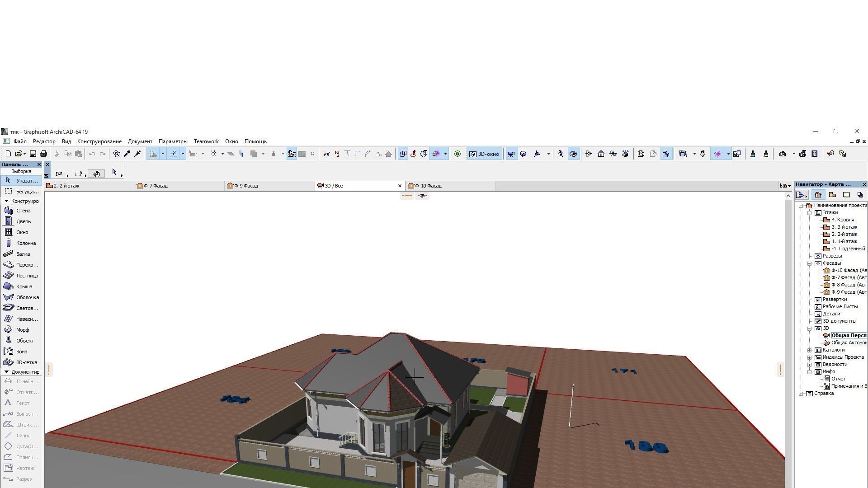The height and width of the screenshot is (488, 868).
Task: Expand the Ведомости tree node
Action: click(810, 365)
